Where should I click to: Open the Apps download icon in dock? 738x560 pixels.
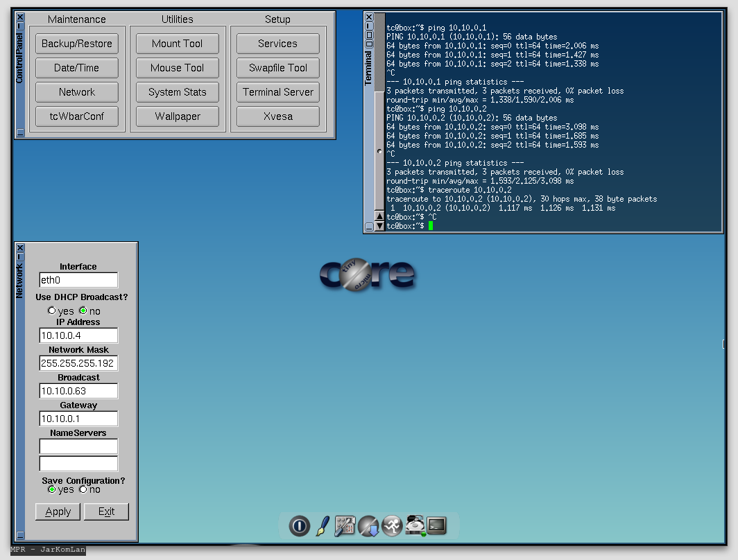[x=368, y=526]
